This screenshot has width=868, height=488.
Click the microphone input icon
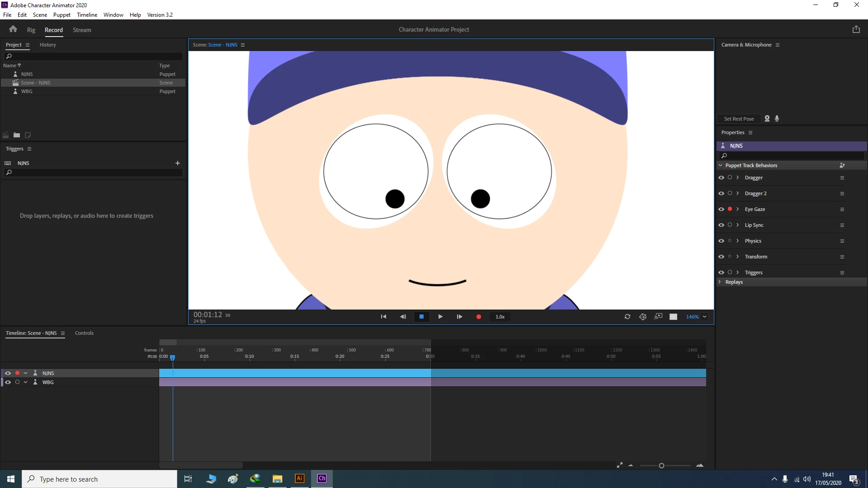pos(777,118)
